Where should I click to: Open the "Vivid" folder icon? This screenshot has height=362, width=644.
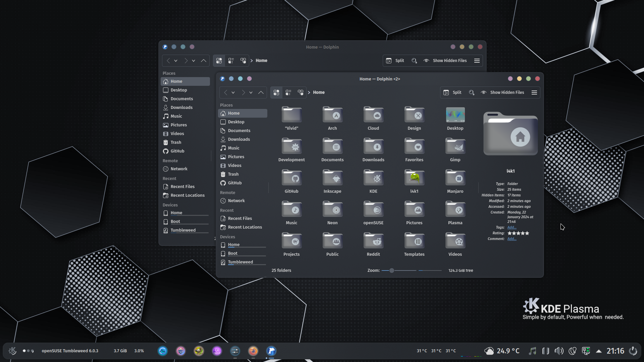291,115
